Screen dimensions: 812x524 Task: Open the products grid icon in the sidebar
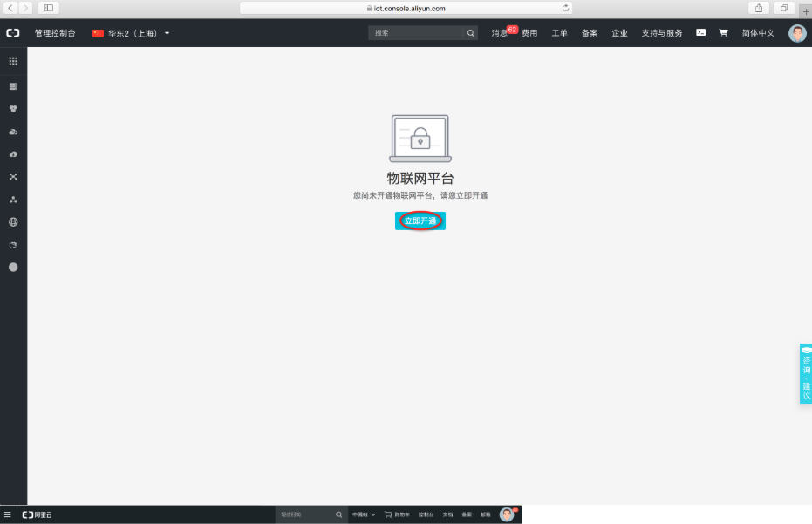(x=13, y=61)
